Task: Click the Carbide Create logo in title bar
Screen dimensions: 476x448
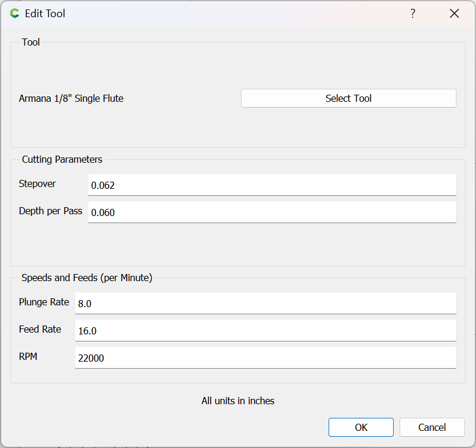Action: 15,14
